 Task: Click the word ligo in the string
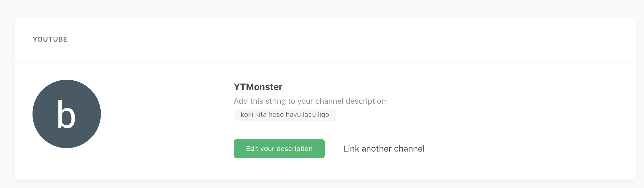tap(324, 115)
